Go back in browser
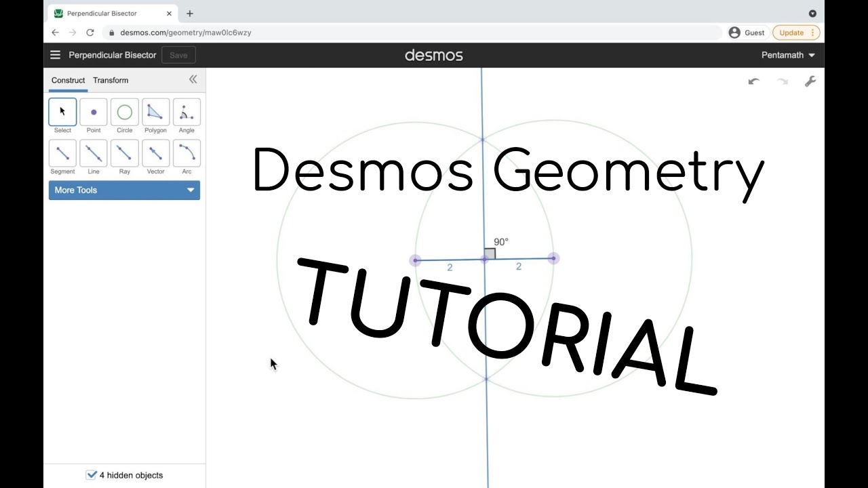The height and width of the screenshot is (488, 868). click(x=56, y=33)
